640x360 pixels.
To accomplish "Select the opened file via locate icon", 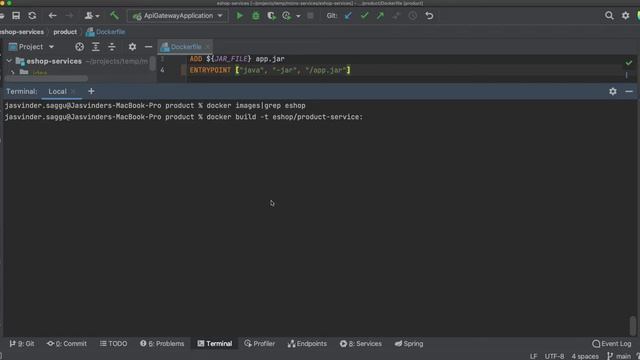I will [x=80, y=47].
